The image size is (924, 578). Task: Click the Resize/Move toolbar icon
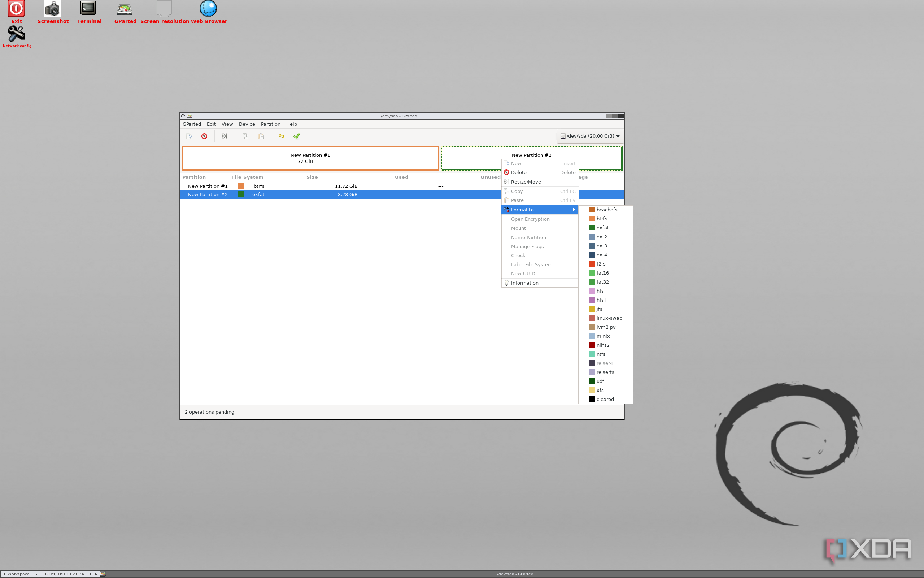point(225,136)
